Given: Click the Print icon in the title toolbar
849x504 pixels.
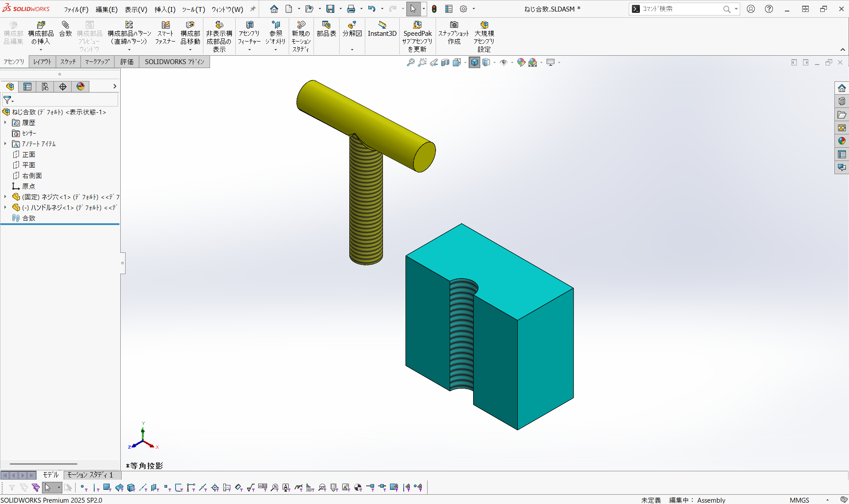Looking at the screenshot, I should click(x=351, y=9).
